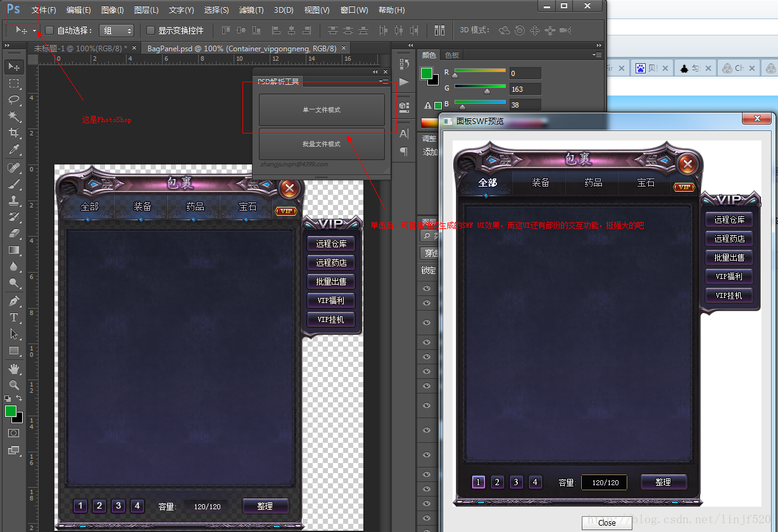Switch to the 色板 panel tab
The width and height of the screenshot is (778, 532).
452,55
